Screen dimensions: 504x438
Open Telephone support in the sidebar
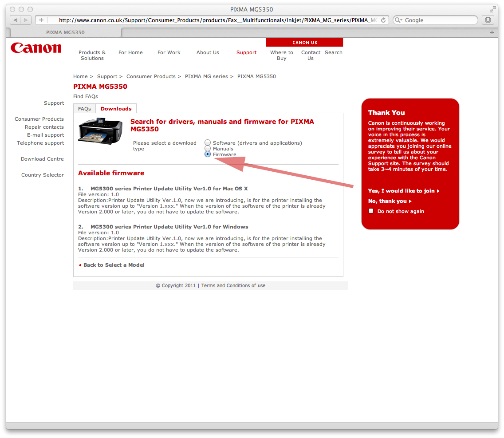point(40,143)
